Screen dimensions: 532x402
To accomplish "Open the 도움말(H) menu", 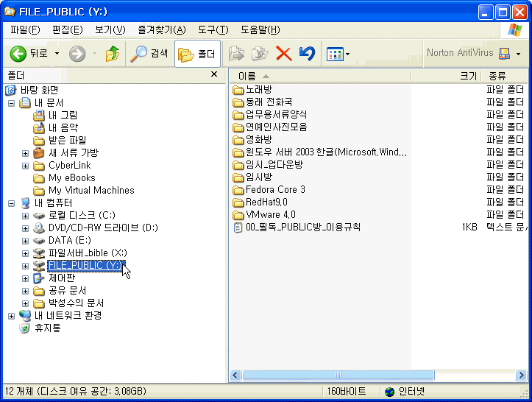I will (260, 30).
